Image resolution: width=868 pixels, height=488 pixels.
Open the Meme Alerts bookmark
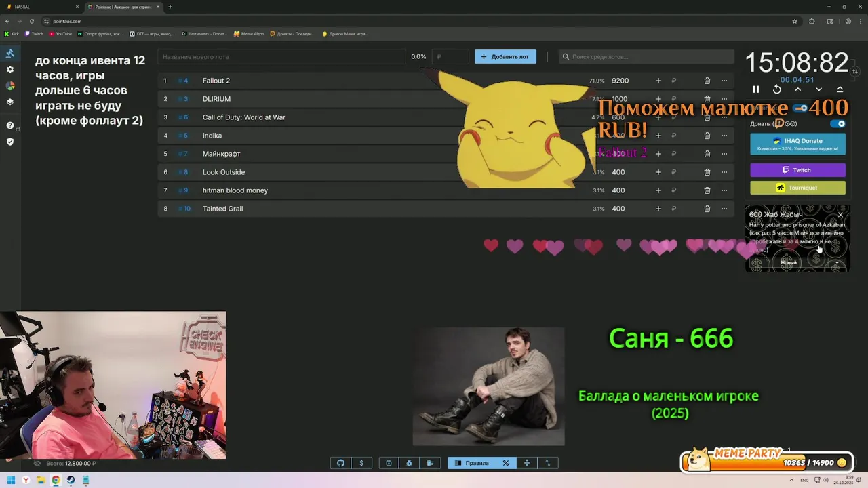(x=249, y=33)
